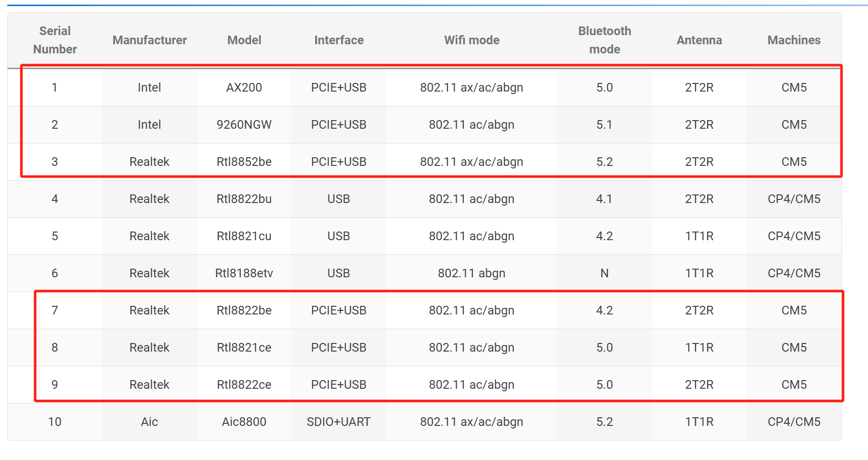Click the Interface column header
The image size is (868, 460).
[x=339, y=40]
